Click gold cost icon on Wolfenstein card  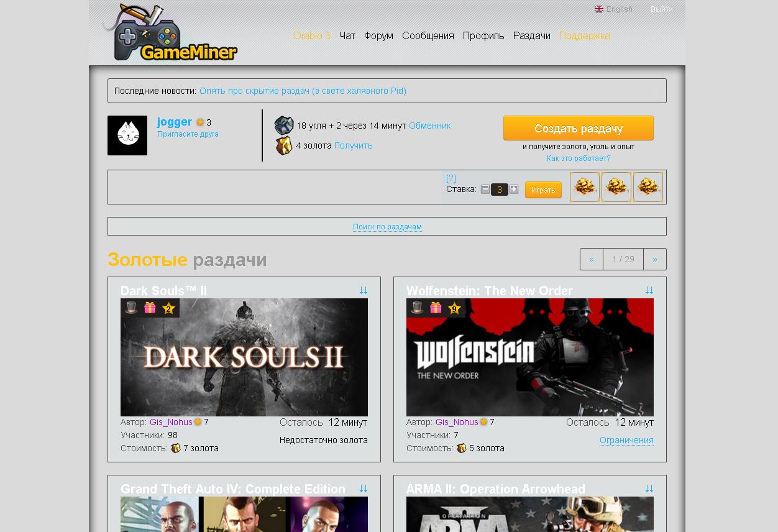pyautogui.click(x=462, y=448)
